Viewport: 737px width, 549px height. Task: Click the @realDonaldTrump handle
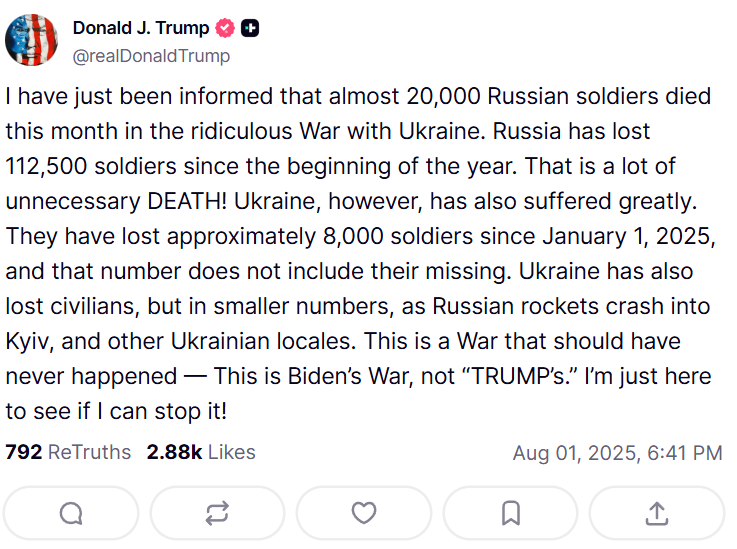151,56
